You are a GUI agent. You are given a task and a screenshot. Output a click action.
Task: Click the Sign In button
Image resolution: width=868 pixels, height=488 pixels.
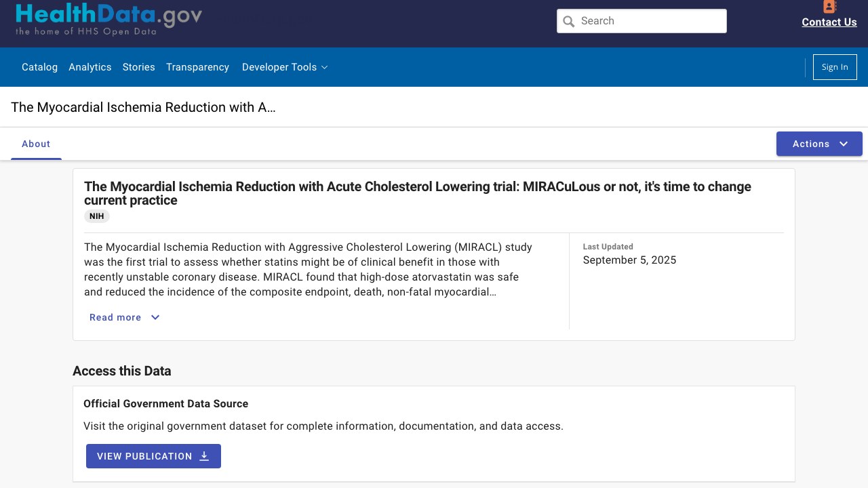[x=835, y=67]
